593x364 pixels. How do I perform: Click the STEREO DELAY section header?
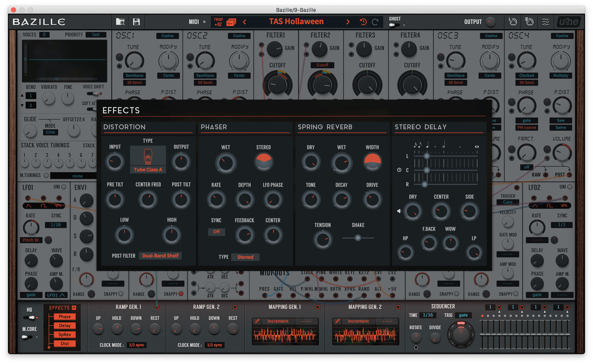pos(420,127)
